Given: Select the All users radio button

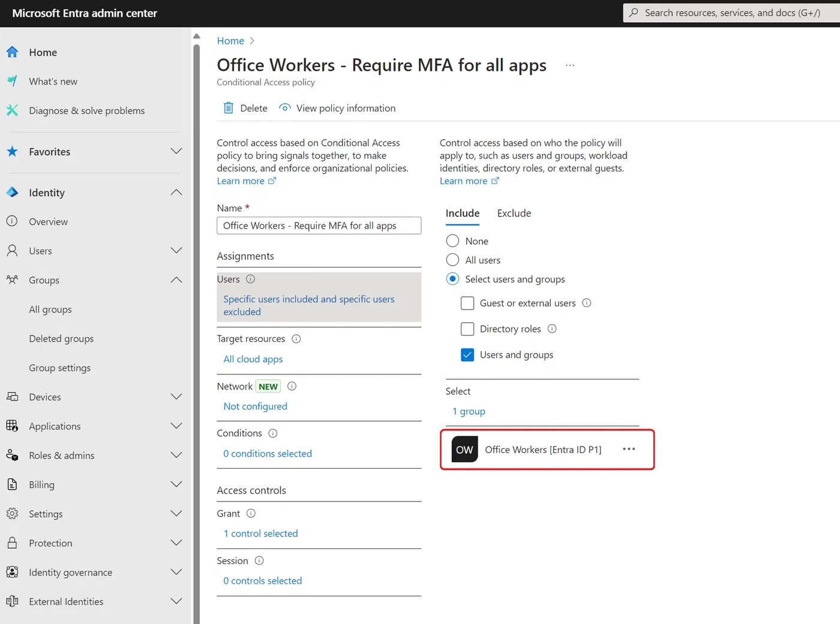Looking at the screenshot, I should (453, 260).
